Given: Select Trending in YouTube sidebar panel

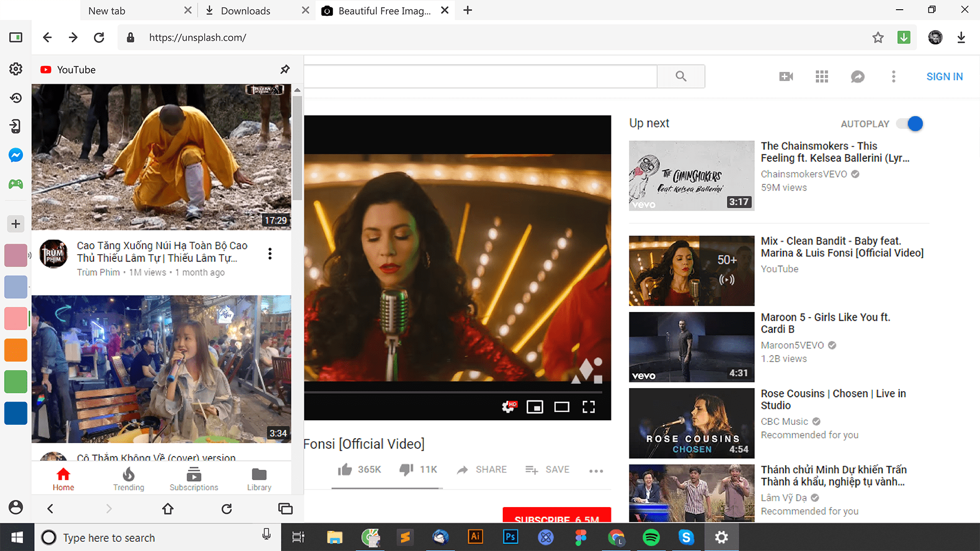Looking at the screenshot, I should [129, 479].
